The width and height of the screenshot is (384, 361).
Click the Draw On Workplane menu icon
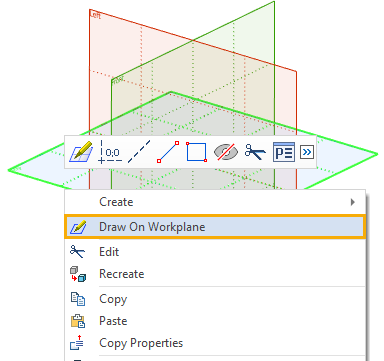click(78, 227)
